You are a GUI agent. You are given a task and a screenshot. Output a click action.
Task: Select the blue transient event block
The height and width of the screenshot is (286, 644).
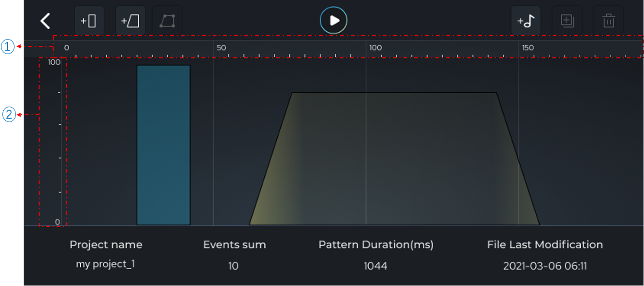pos(163,145)
